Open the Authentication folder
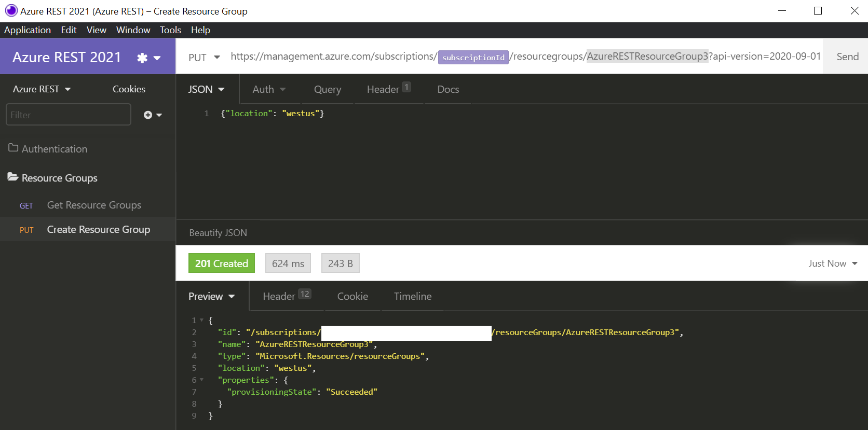Viewport: 868px width, 430px height. [55, 149]
